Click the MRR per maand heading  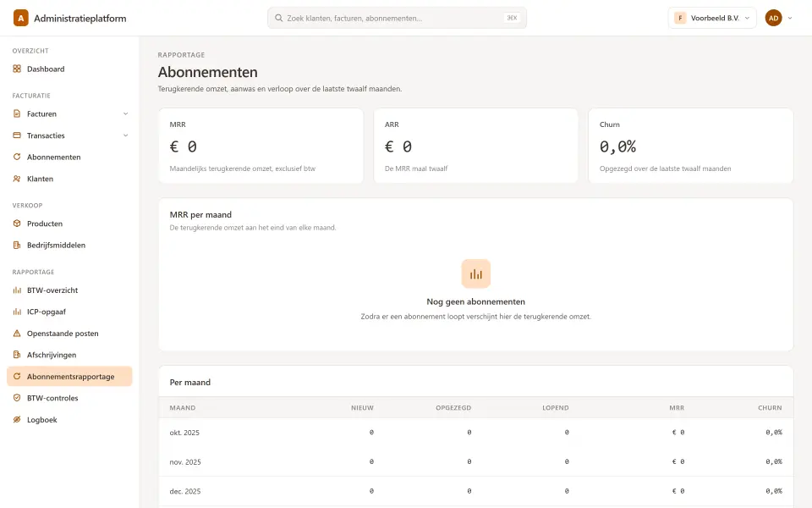point(200,214)
